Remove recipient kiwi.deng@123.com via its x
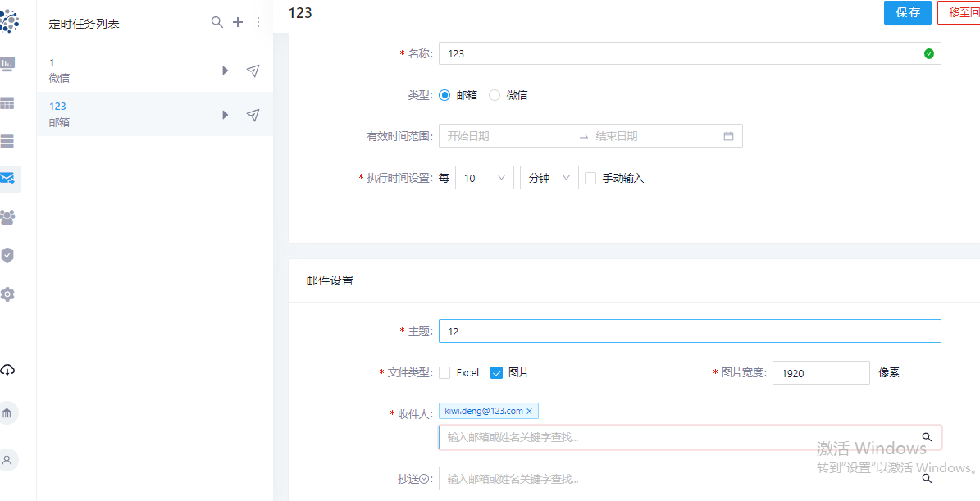The width and height of the screenshot is (980, 501). (529, 410)
